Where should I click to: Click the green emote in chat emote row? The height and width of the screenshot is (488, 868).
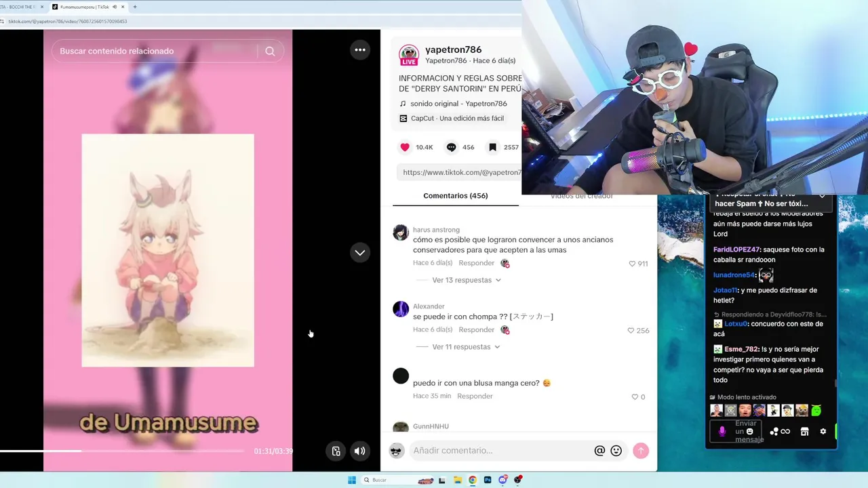coord(816,410)
